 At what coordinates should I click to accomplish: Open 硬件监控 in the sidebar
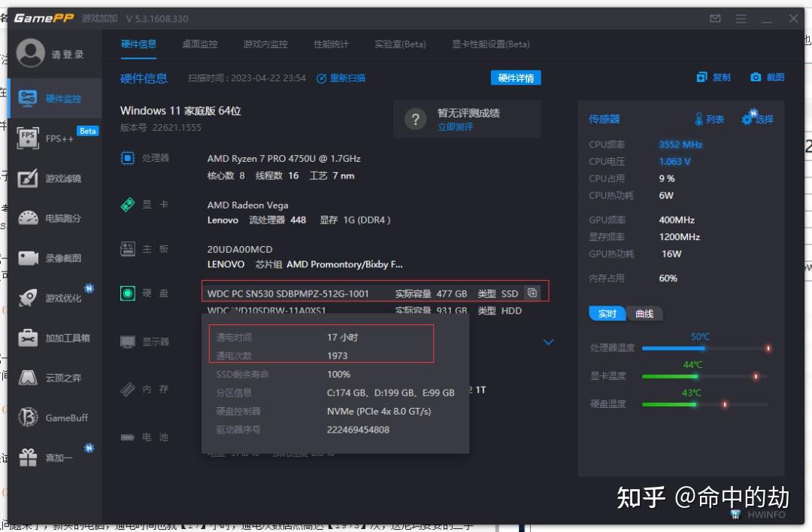55,99
